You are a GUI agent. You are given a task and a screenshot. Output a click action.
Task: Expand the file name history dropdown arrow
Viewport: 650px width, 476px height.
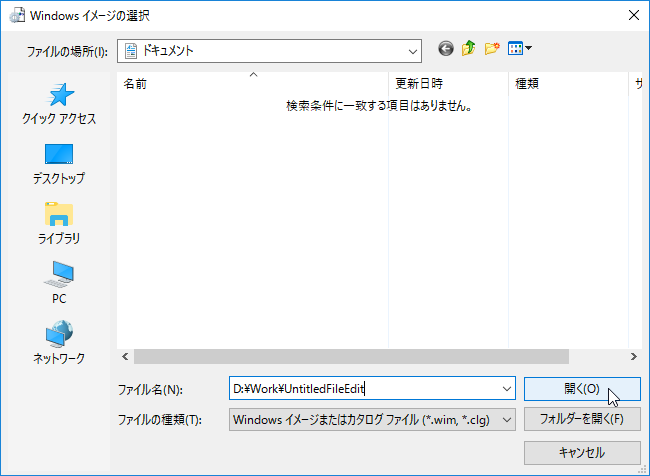[507, 389]
